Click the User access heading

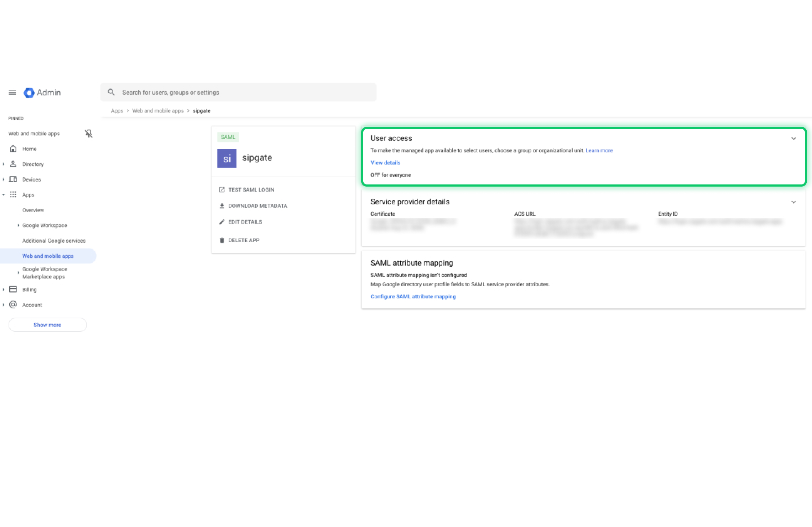tap(391, 138)
